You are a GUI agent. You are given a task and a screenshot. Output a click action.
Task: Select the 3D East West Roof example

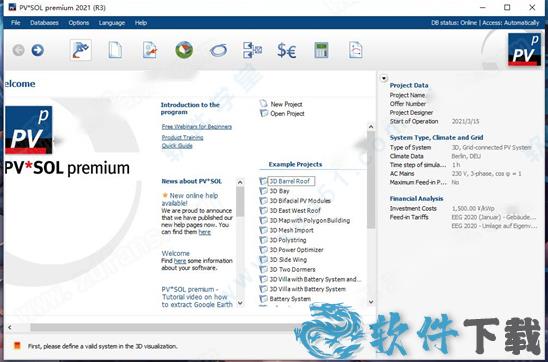pyautogui.click(x=295, y=210)
